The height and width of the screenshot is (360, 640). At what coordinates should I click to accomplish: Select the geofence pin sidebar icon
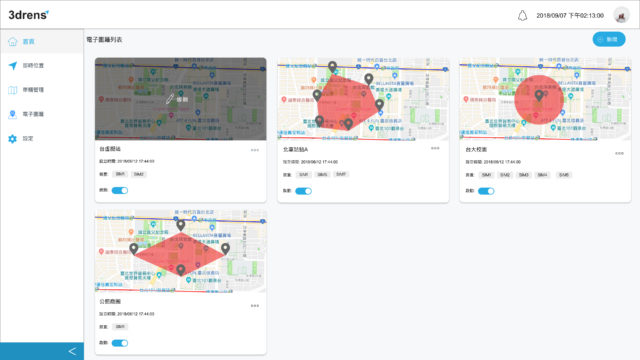point(13,114)
